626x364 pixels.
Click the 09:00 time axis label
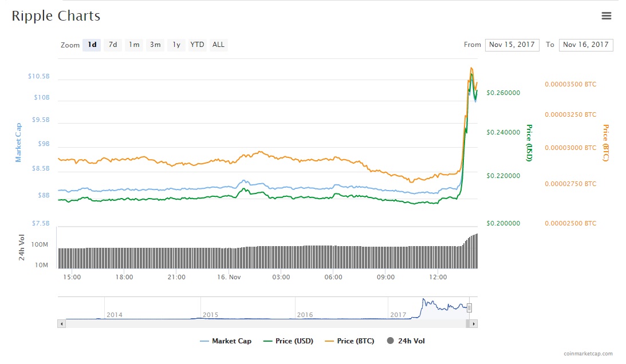[x=385, y=277]
